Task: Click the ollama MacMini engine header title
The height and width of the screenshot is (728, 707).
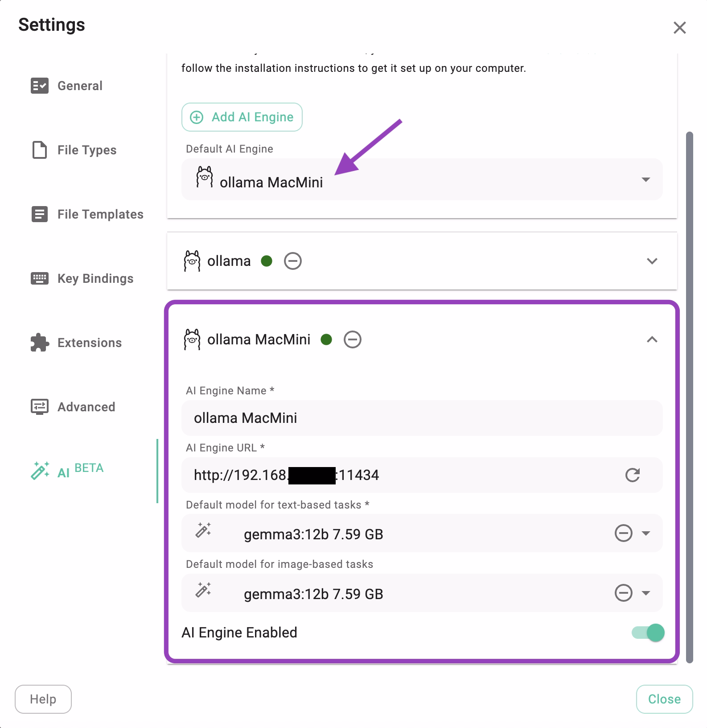Action: click(x=259, y=339)
